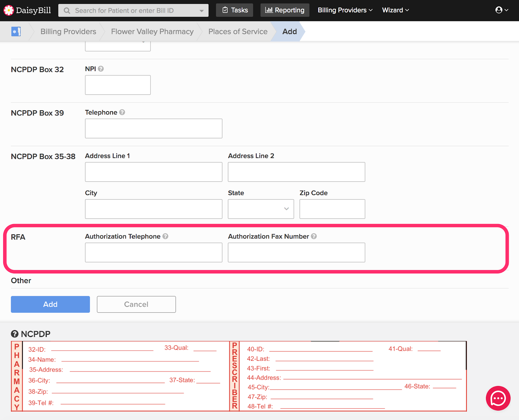The image size is (519, 420).
Task: Expand the search bar dropdown arrow
Action: pyautogui.click(x=202, y=11)
